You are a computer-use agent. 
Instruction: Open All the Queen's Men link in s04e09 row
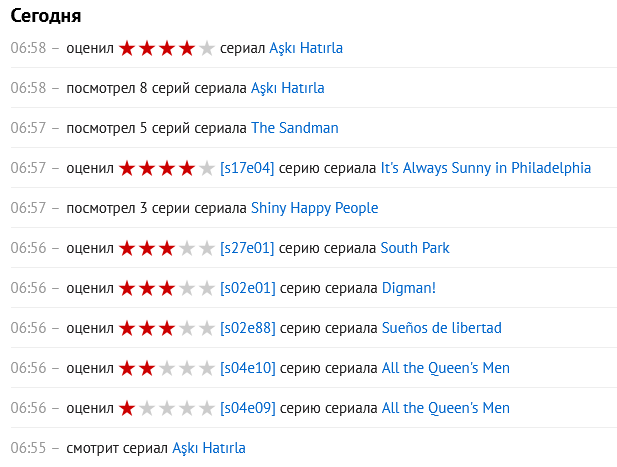pyautogui.click(x=446, y=408)
